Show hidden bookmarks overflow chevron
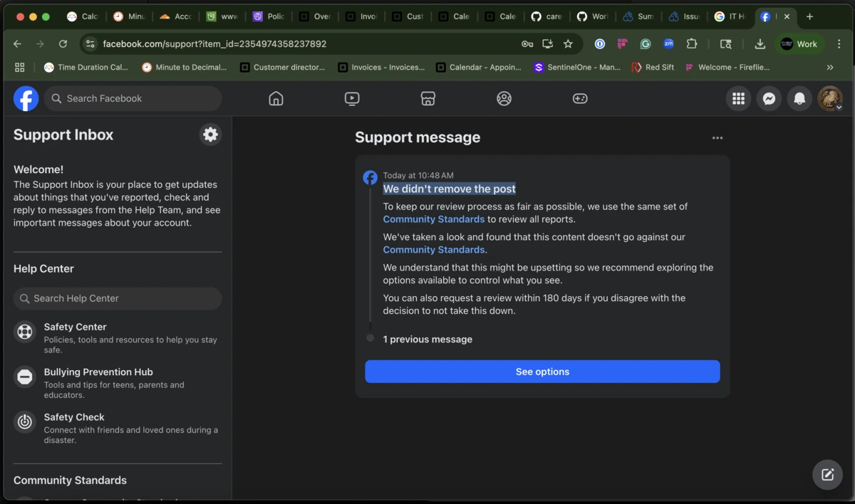 830,68
